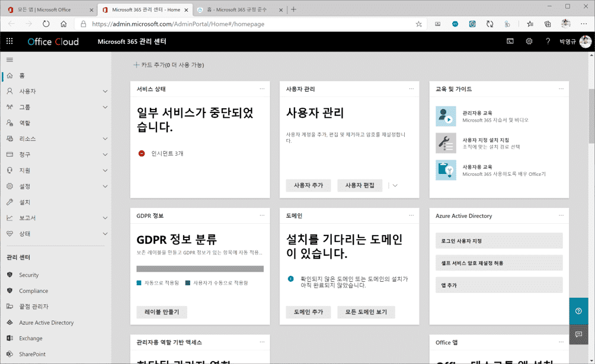Open 도메인 card options ellipsis
Image resolution: width=595 pixels, height=364 pixels.
tap(411, 215)
